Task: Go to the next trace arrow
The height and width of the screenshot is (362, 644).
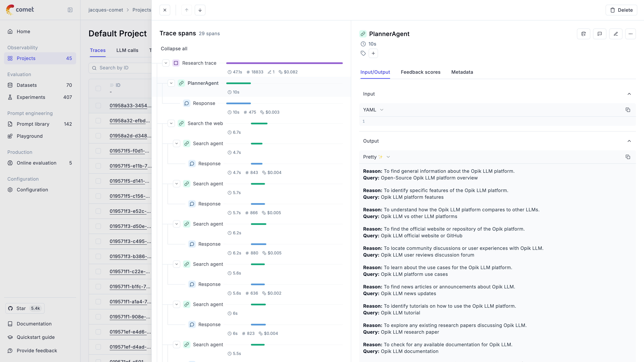Action: coord(200,10)
